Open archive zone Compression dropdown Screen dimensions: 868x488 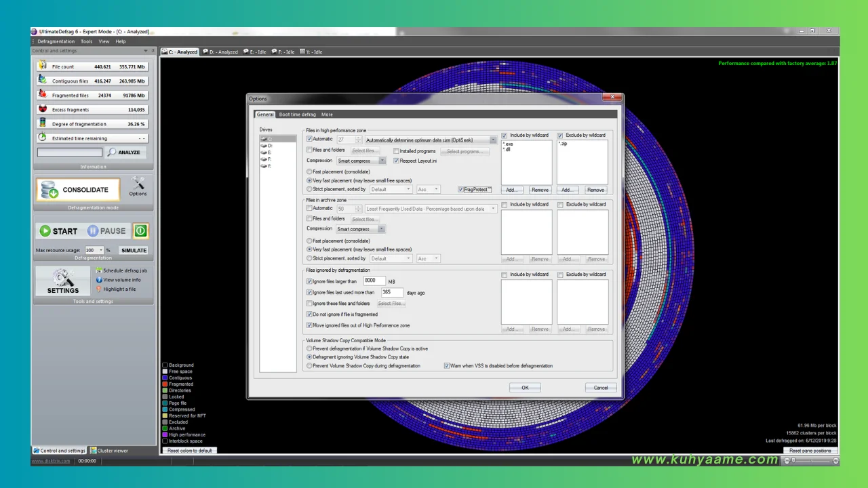pos(382,229)
